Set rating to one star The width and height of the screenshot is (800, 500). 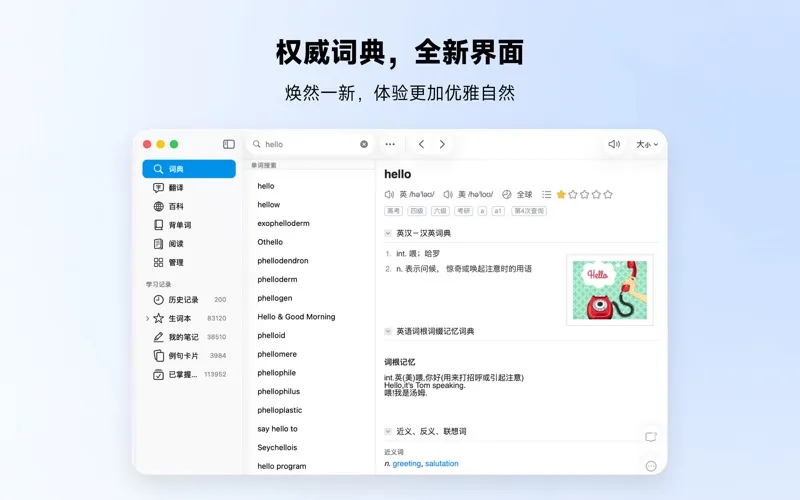click(561, 194)
